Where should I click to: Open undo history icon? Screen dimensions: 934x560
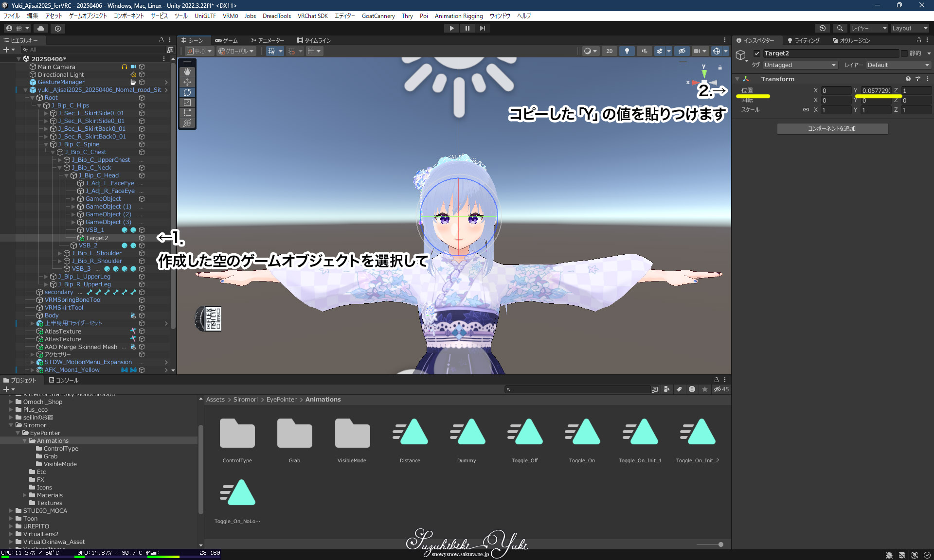click(823, 28)
